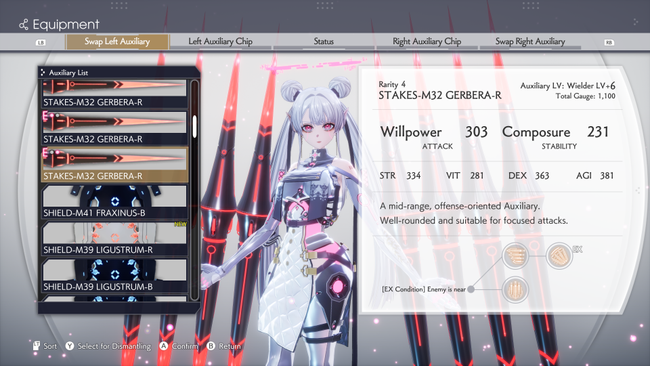Image resolution: width=650 pixels, height=366 pixels.
Task: Click the LB shoulder button icon
Action: coord(41,42)
